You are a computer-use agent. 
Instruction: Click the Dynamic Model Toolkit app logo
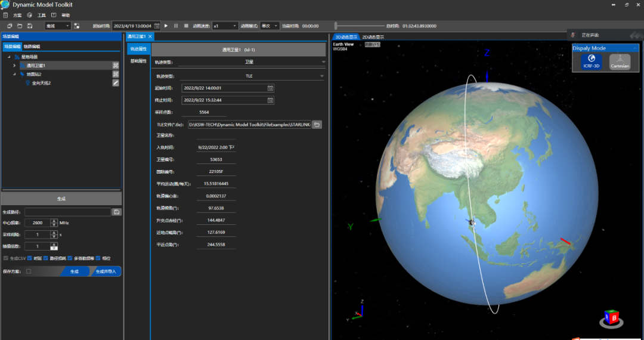click(5, 5)
